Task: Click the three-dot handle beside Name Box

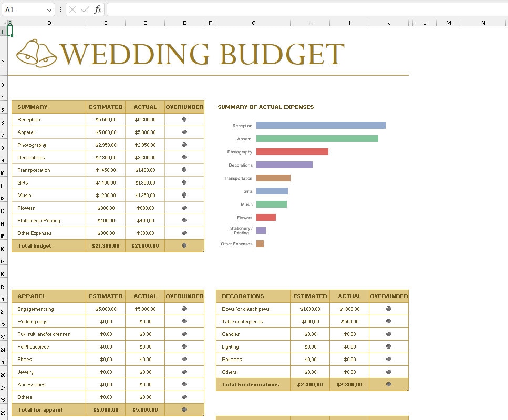Action: [x=60, y=9]
